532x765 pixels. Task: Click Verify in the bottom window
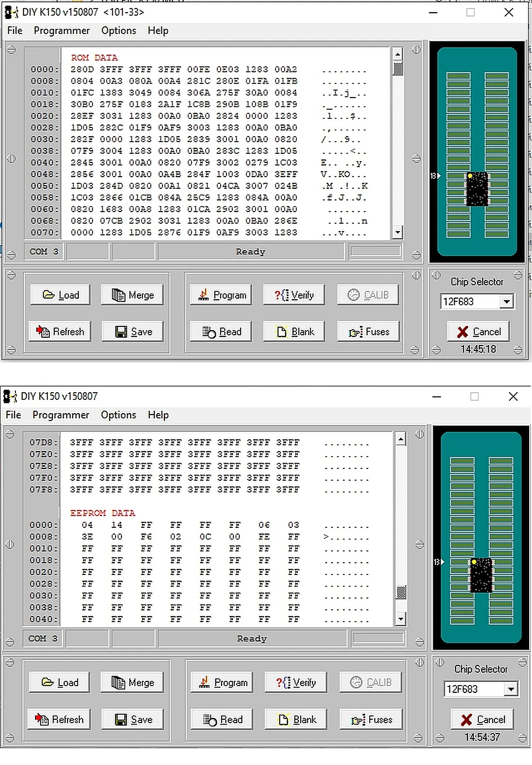[x=296, y=682]
